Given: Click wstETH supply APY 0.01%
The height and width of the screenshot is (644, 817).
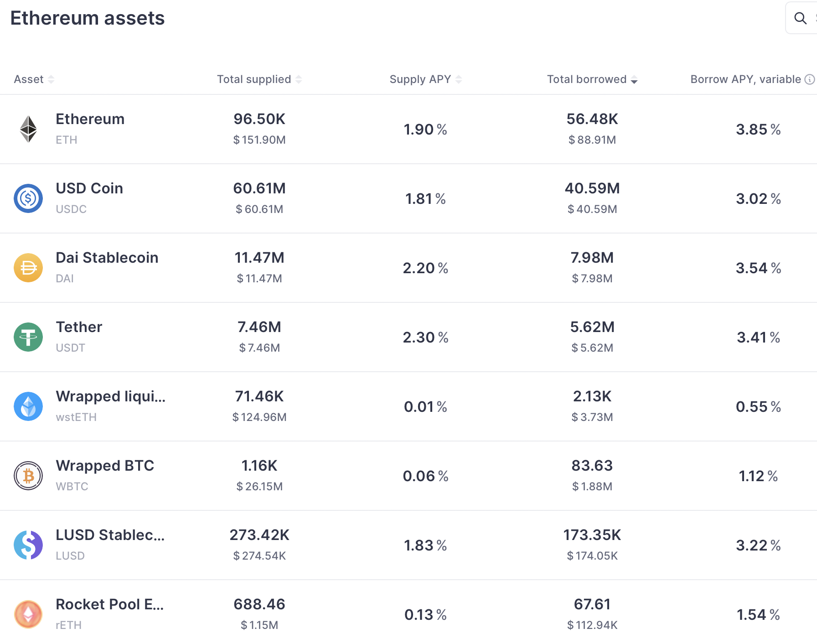Looking at the screenshot, I should tap(425, 407).
